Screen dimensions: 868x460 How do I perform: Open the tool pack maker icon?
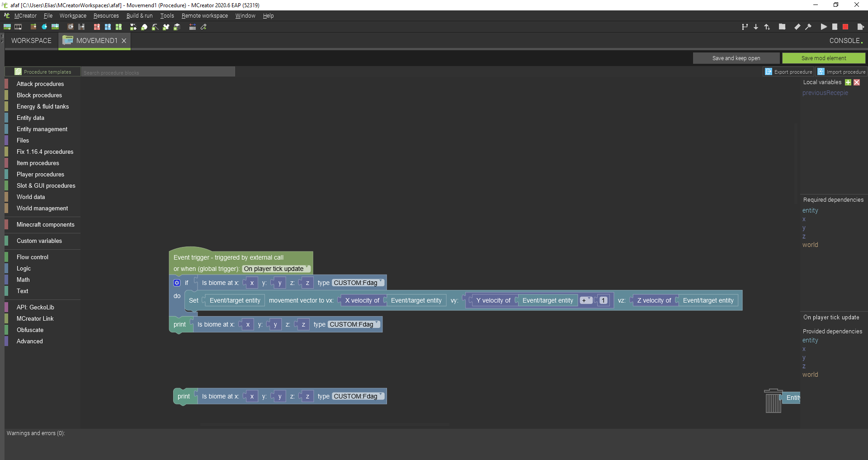pyautogui.click(x=155, y=27)
